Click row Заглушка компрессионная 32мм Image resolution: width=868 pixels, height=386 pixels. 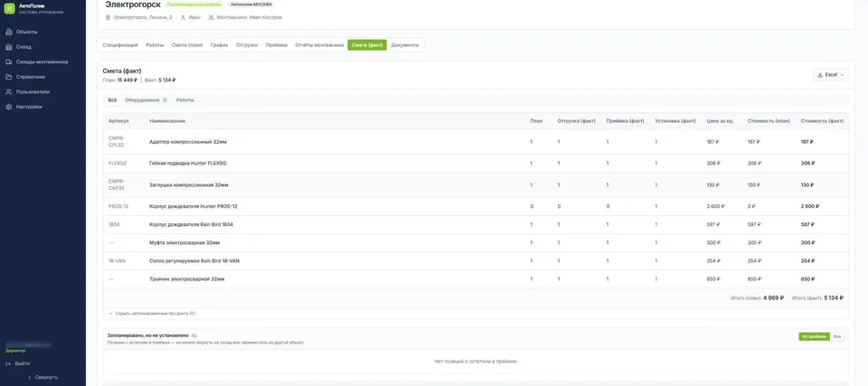pos(476,185)
